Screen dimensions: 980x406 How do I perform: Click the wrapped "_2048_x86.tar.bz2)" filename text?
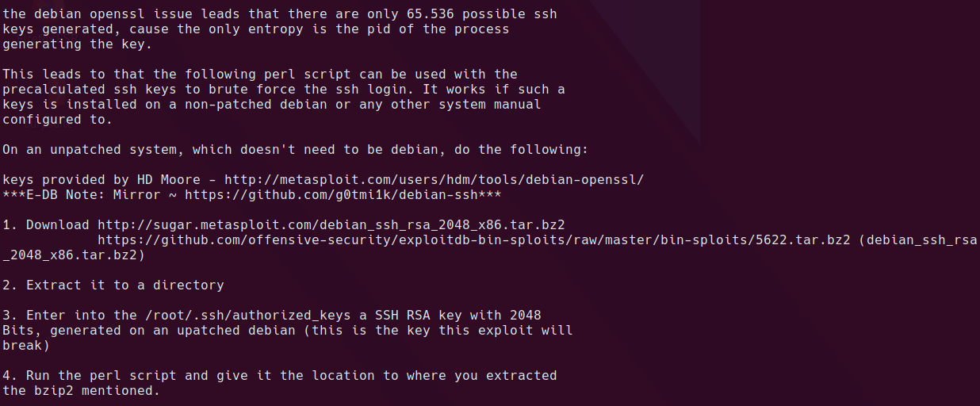[x=73, y=255]
